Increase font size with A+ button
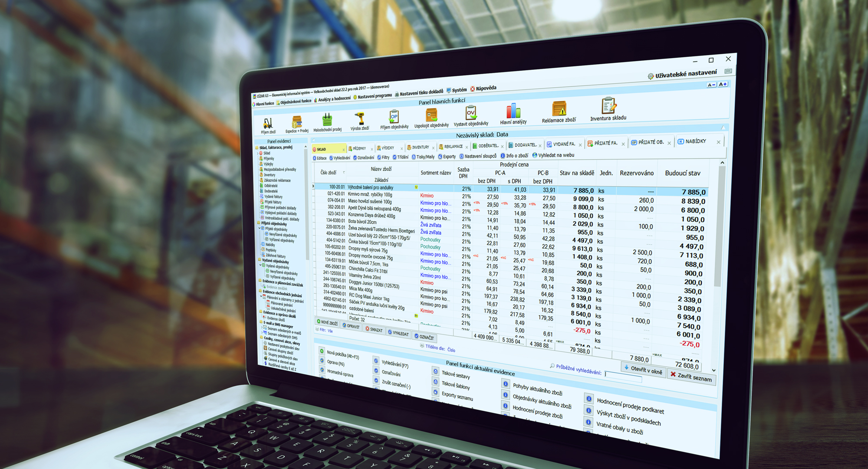 722,84
